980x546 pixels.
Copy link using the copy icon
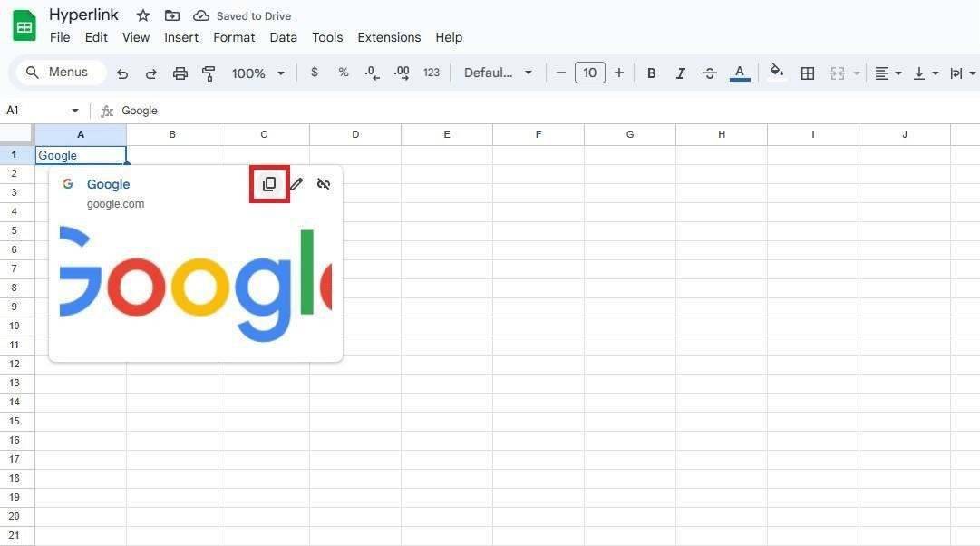pyautogui.click(x=269, y=184)
